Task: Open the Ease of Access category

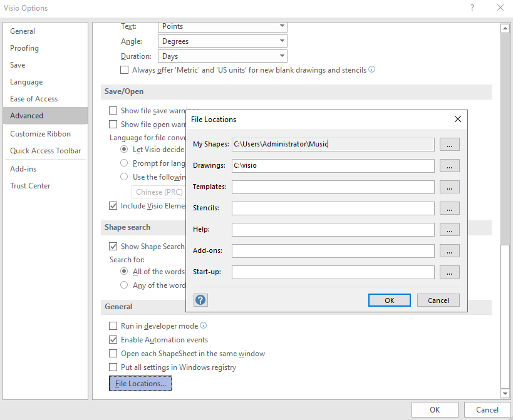Action: [46, 99]
